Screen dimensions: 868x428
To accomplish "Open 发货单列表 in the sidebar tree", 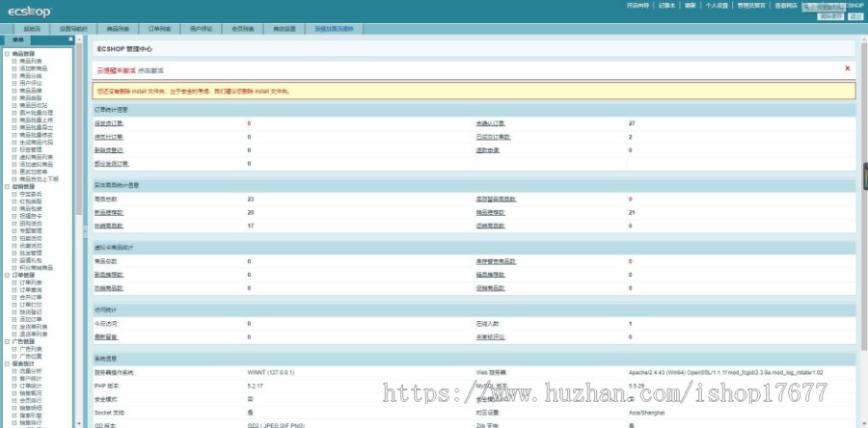I will 33,327.
